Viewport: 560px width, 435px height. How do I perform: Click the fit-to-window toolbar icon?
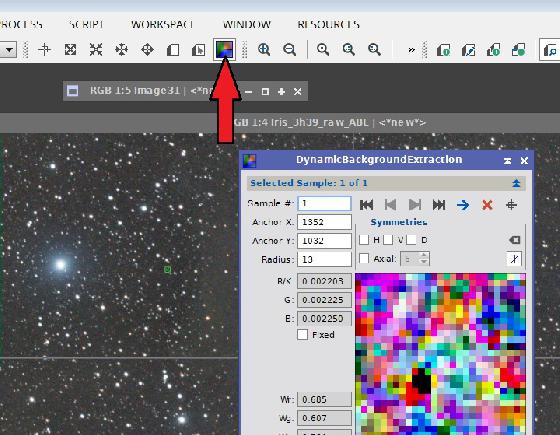coord(70,49)
